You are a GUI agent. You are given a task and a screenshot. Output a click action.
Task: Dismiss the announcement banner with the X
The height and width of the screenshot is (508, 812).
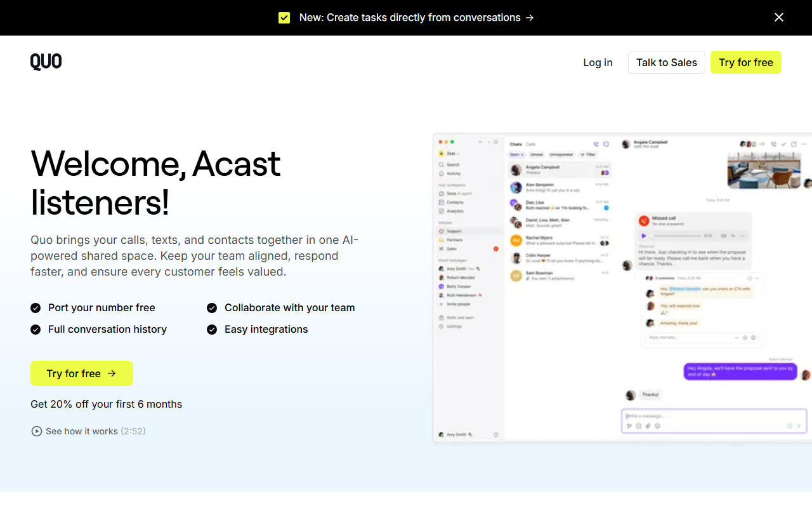[x=779, y=18]
